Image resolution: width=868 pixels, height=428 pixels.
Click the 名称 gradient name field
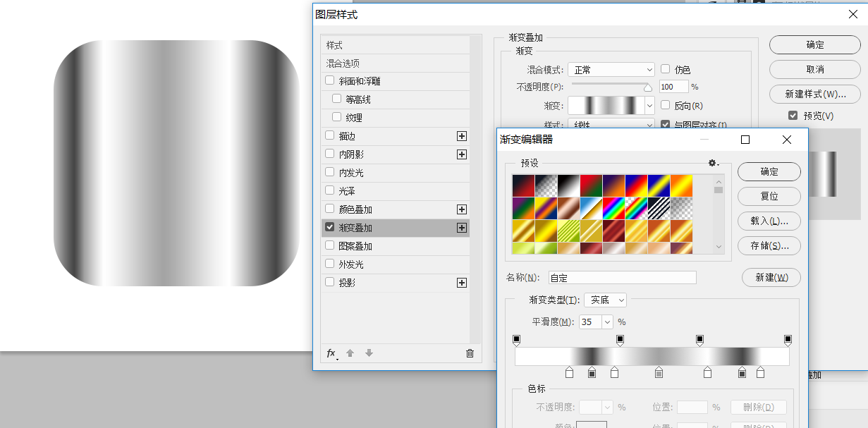tap(623, 278)
